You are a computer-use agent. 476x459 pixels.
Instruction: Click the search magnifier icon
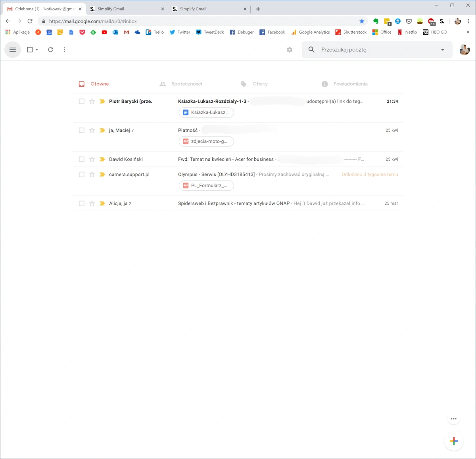[x=311, y=50]
